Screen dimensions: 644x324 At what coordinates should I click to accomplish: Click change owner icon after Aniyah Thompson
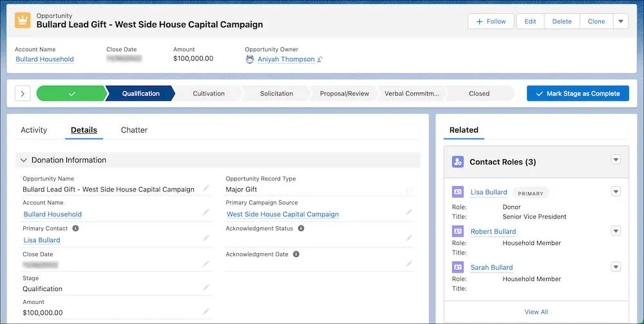320,59
